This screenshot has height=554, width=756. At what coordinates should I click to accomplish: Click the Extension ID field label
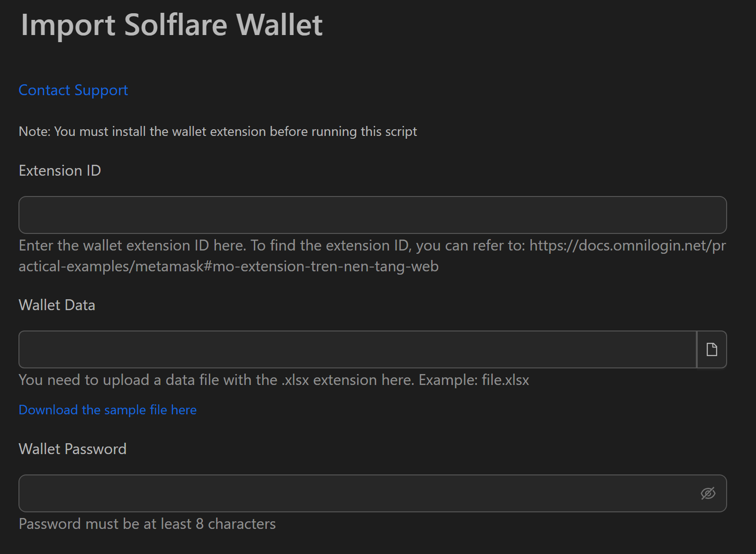coord(60,170)
